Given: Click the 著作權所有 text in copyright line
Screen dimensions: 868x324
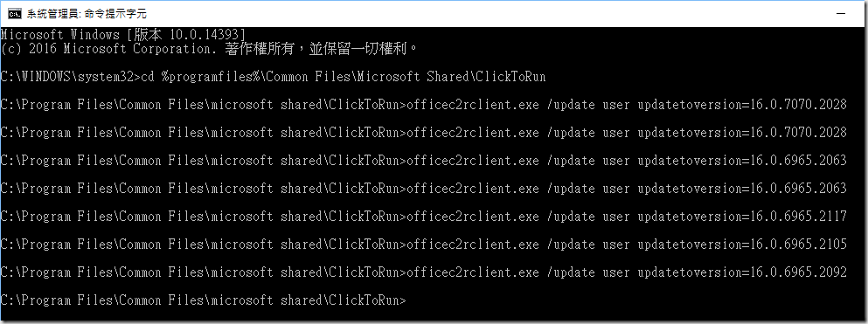Looking at the screenshot, I should 259,49.
